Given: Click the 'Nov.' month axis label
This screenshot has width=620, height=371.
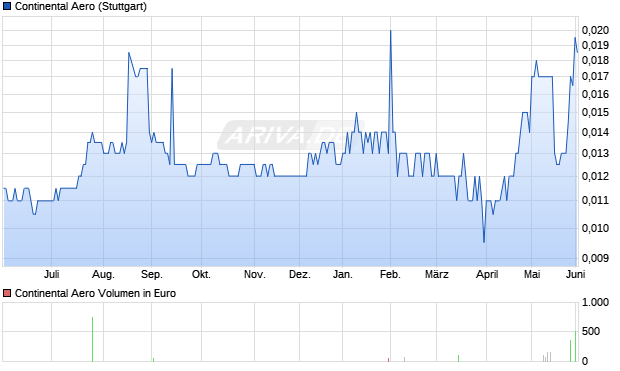Looking at the screenshot, I should 255,274.
